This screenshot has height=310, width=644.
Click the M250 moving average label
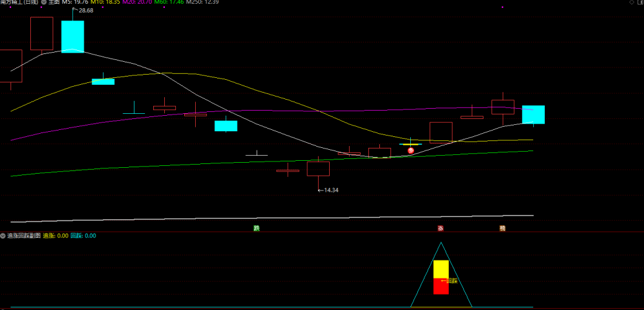202,2
